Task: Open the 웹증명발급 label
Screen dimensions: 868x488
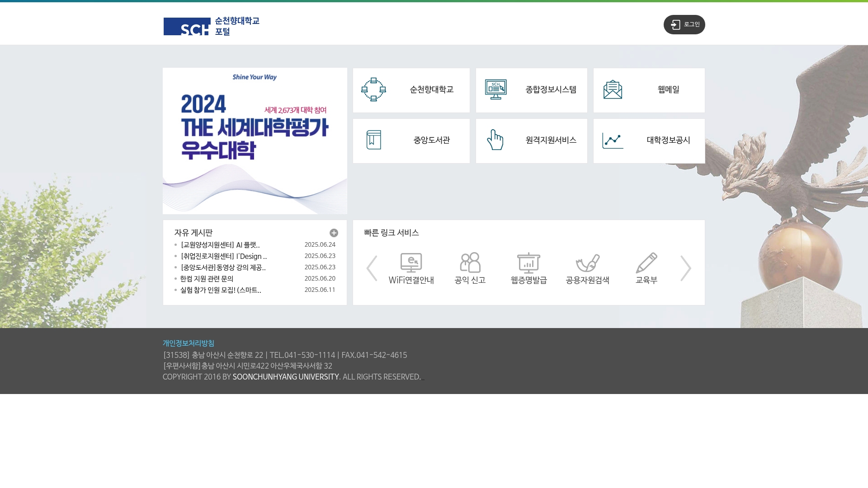Action: (x=528, y=280)
